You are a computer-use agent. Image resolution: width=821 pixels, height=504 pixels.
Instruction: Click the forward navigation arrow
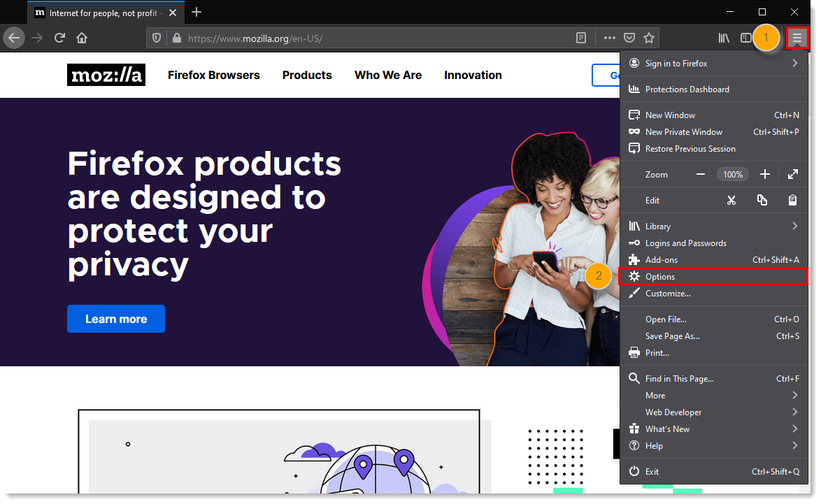(37, 38)
